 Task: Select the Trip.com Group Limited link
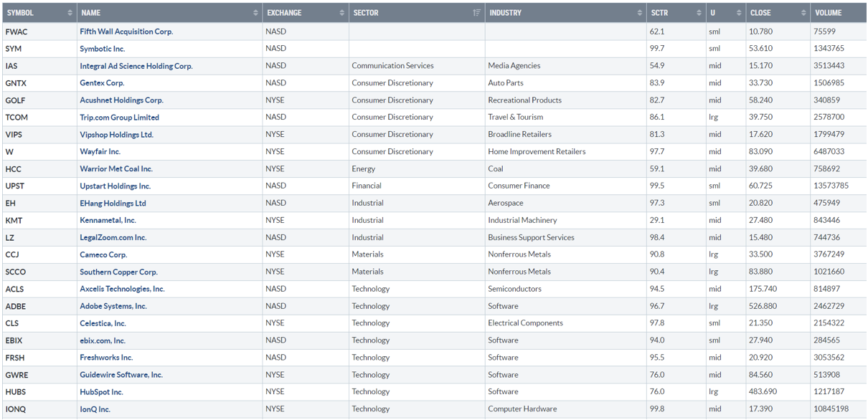(120, 118)
